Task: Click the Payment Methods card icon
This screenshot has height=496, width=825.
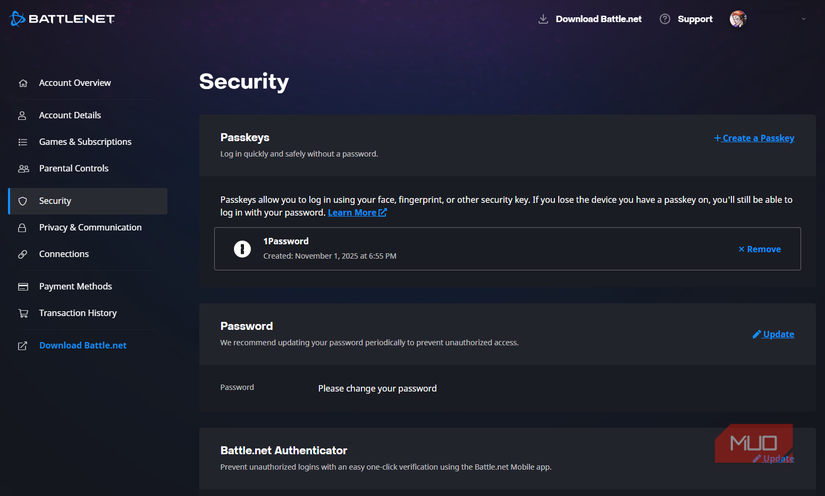Action: pos(23,287)
